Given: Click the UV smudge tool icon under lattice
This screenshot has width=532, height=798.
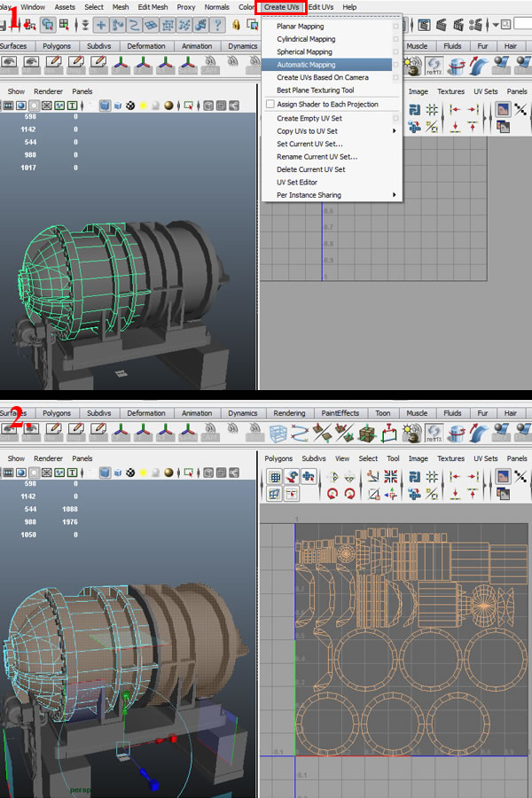Looking at the screenshot, I should (275, 494).
